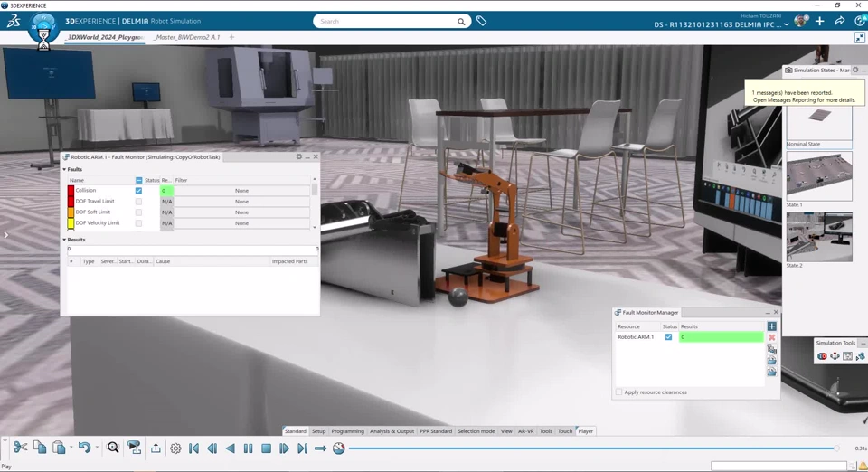Viewport: 868px width, 472px height.
Task: Enable the DOF Travel Limit checkbox
Action: [x=138, y=202]
